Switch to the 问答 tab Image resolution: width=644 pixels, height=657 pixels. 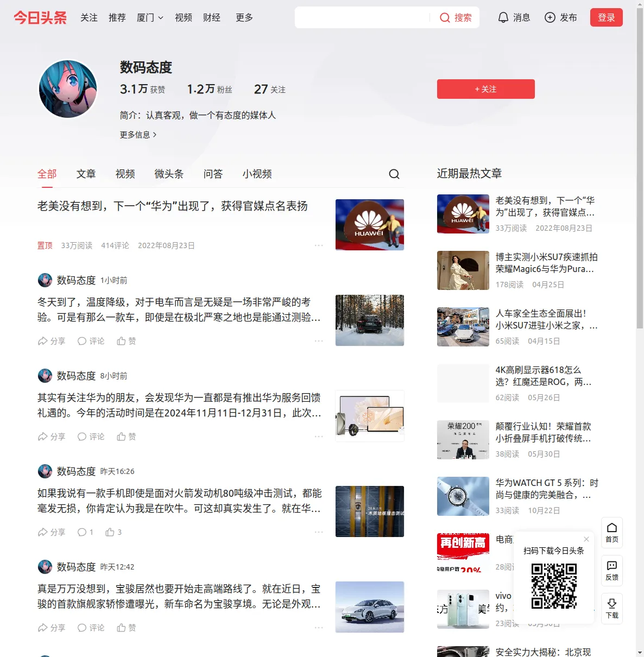213,174
